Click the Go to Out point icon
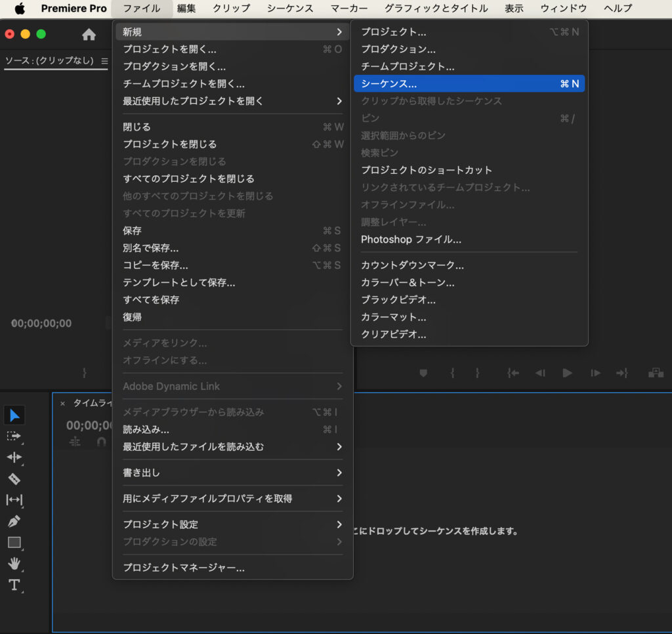 coord(622,373)
